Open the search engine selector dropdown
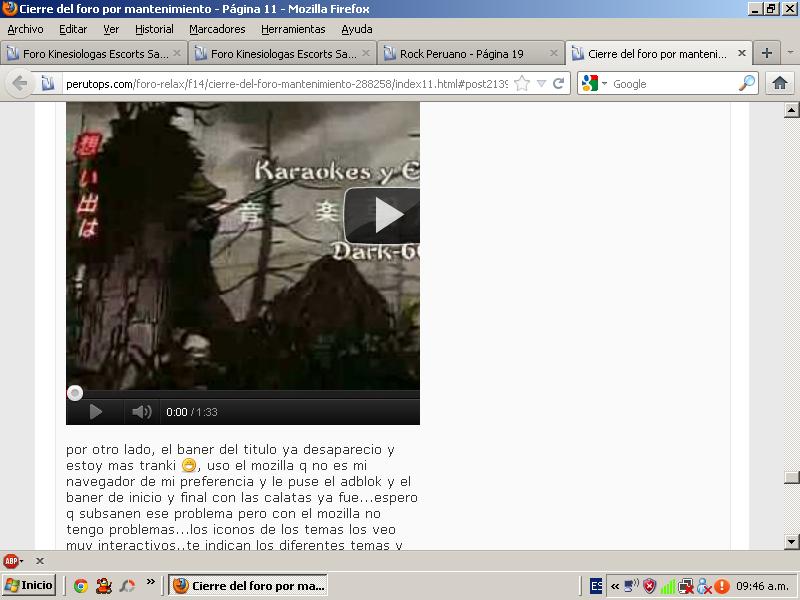Image resolution: width=800 pixels, height=600 pixels. [605, 83]
